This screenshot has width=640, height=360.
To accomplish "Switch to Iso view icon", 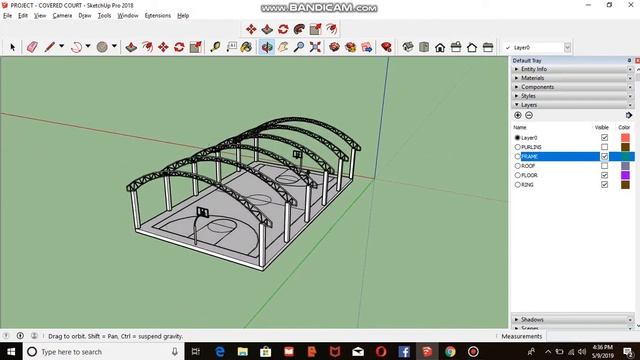I will [x=407, y=47].
